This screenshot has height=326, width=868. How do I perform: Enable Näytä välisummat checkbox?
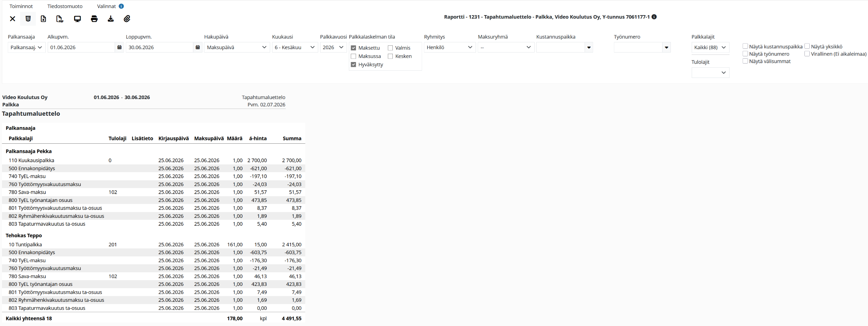745,61
